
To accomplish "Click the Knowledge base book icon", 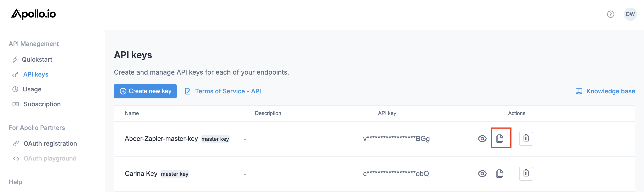I will [x=579, y=91].
